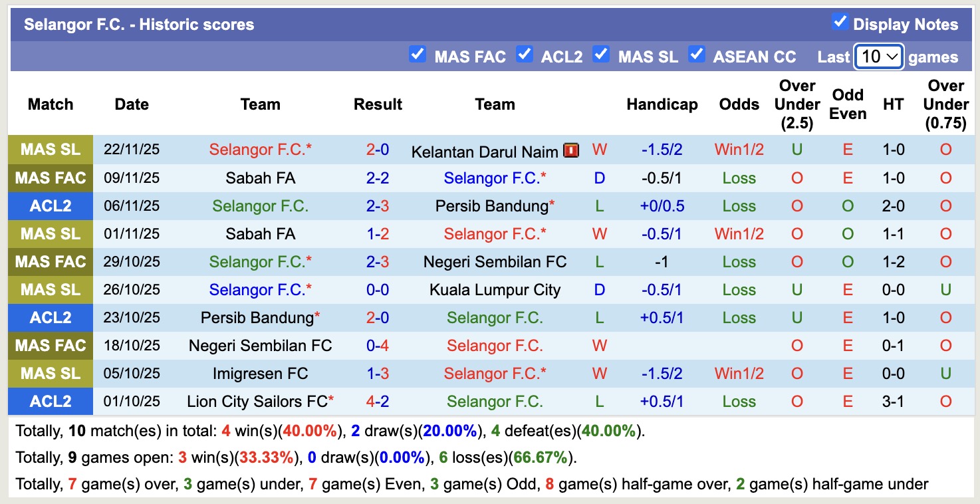Toggle the ASEAN CC checkbox
The image size is (980, 504).
(696, 55)
